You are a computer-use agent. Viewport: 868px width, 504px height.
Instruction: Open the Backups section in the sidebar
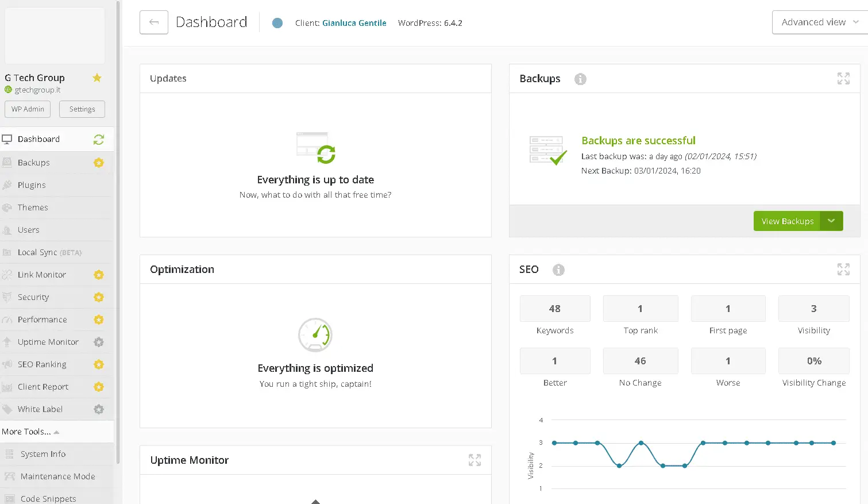point(34,162)
